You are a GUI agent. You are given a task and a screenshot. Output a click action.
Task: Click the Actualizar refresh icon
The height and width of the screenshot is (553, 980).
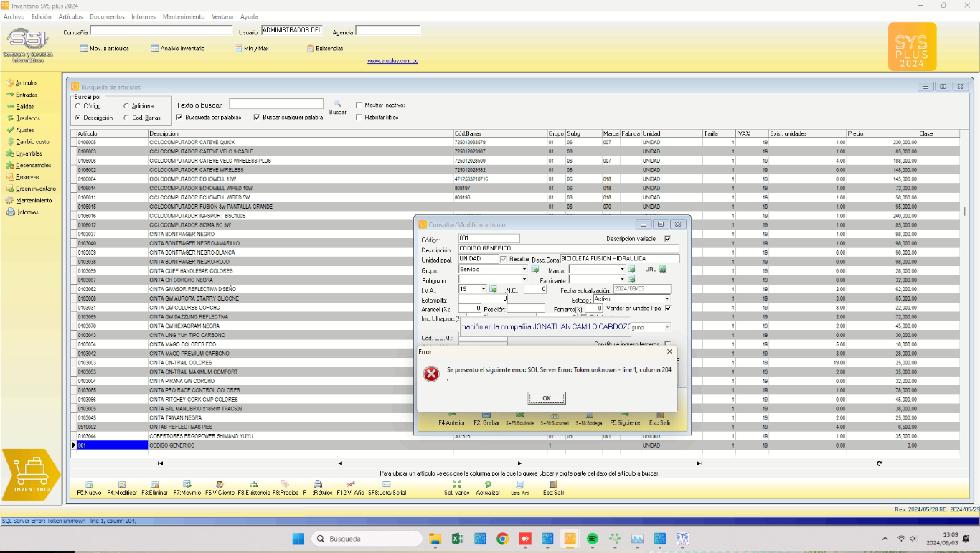[x=488, y=484]
